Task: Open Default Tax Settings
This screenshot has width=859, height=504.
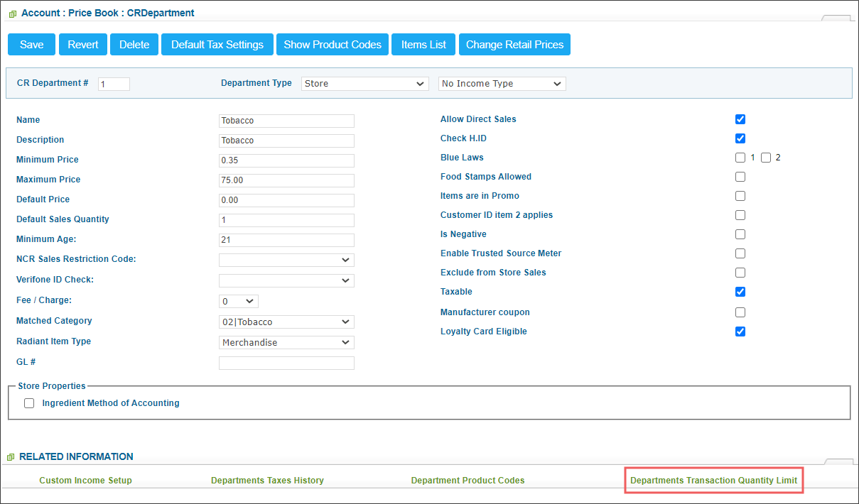Action: (x=217, y=44)
